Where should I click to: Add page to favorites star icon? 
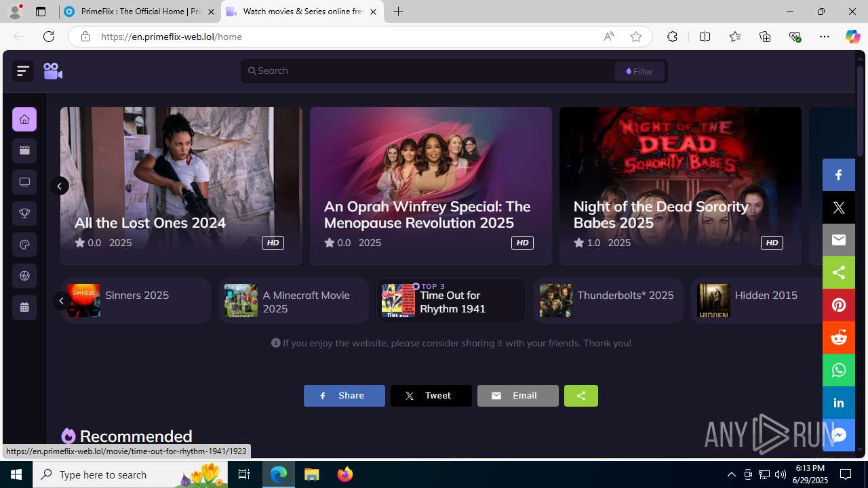636,37
